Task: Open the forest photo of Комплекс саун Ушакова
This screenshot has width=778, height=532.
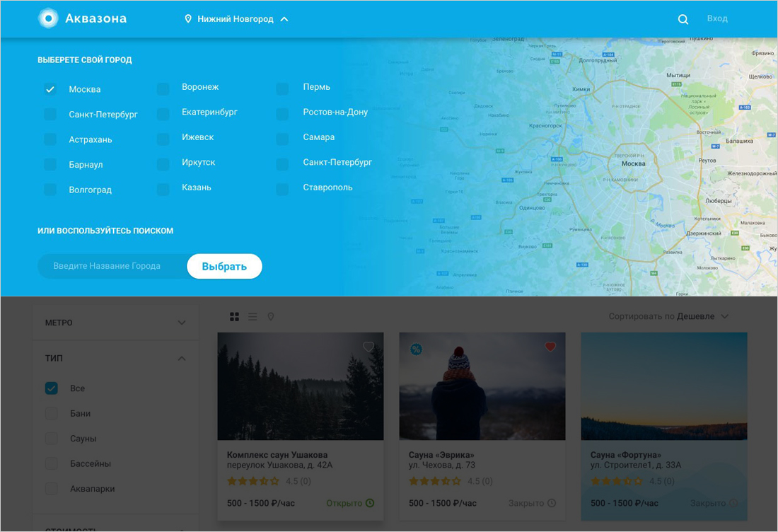Action: point(301,386)
